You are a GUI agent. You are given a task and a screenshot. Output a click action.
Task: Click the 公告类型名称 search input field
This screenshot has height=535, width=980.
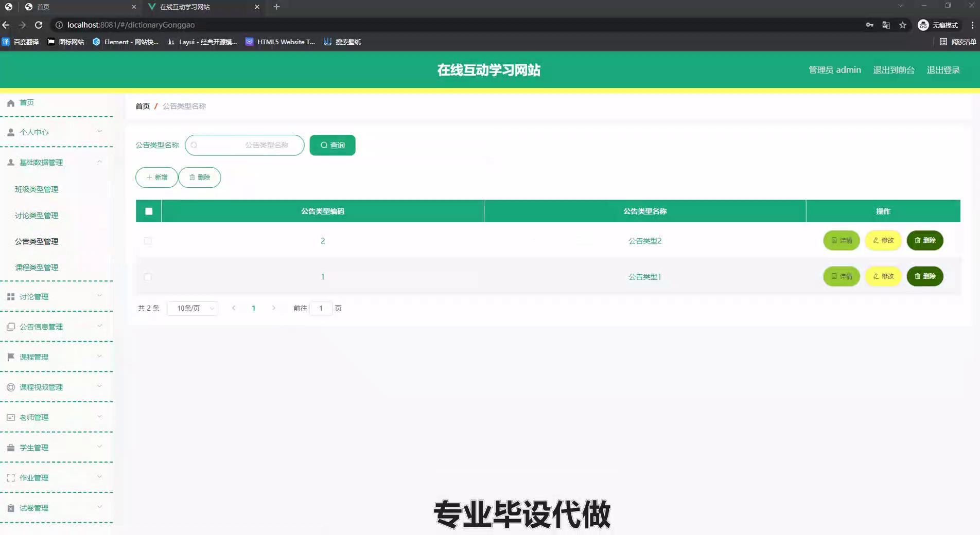(x=245, y=145)
